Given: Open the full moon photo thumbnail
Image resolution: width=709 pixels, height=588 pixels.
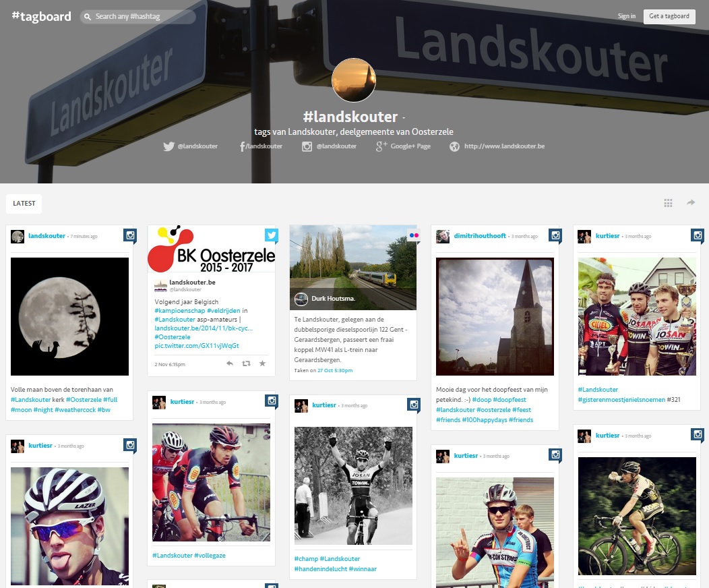Looking at the screenshot, I should click(x=69, y=317).
